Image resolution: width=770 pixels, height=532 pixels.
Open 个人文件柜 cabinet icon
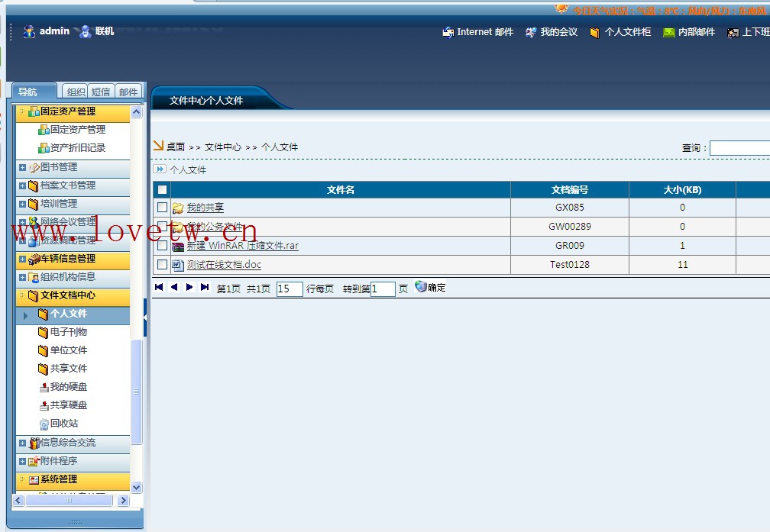click(594, 33)
